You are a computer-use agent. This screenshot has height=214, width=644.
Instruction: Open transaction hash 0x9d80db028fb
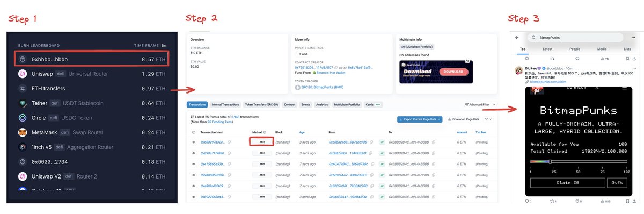[213, 175]
